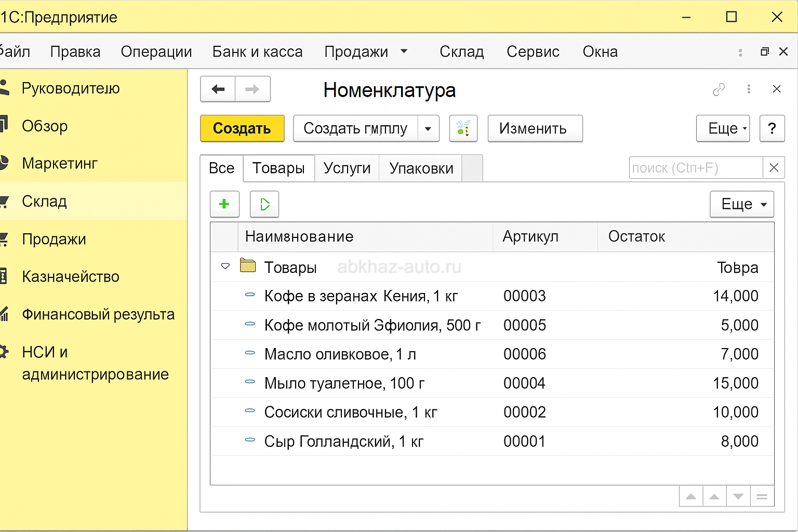Open Финансовый результат sidebar section
Screen dimensions: 798x532
[94, 314]
